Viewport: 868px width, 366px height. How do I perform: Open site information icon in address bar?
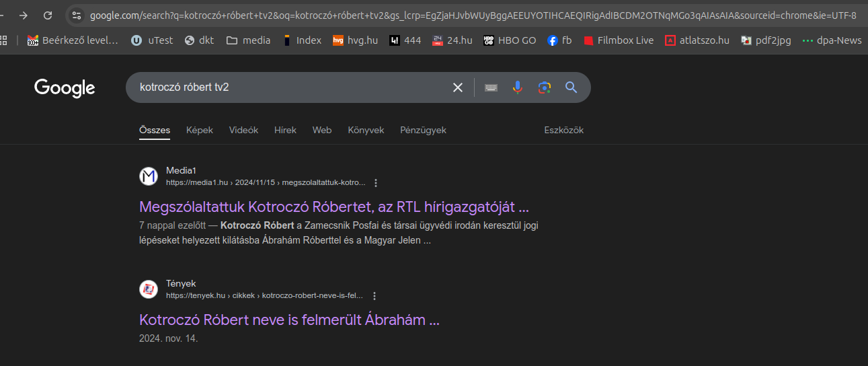pos(77,15)
